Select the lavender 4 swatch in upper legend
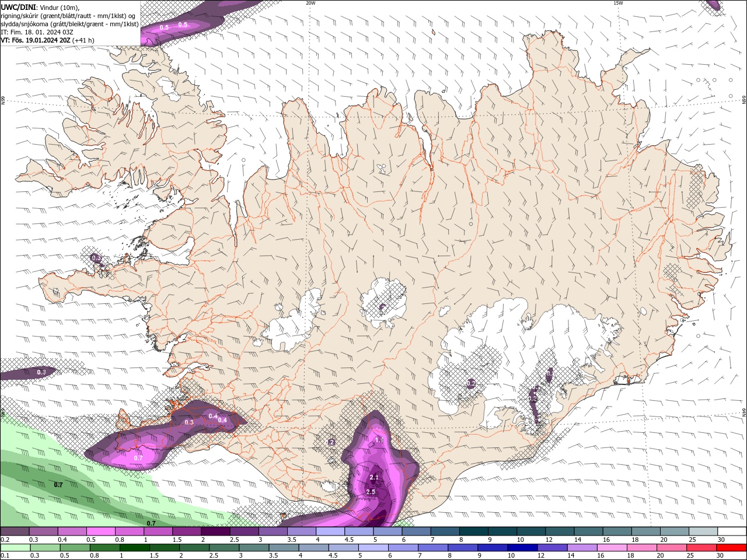 point(330,531)
